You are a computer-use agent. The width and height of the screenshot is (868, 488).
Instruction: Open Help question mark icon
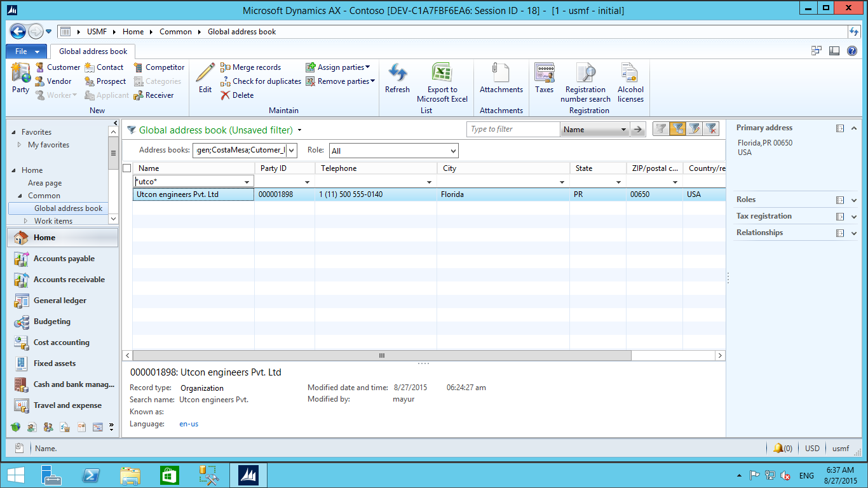pyautogui.click(x=852, y=51)
